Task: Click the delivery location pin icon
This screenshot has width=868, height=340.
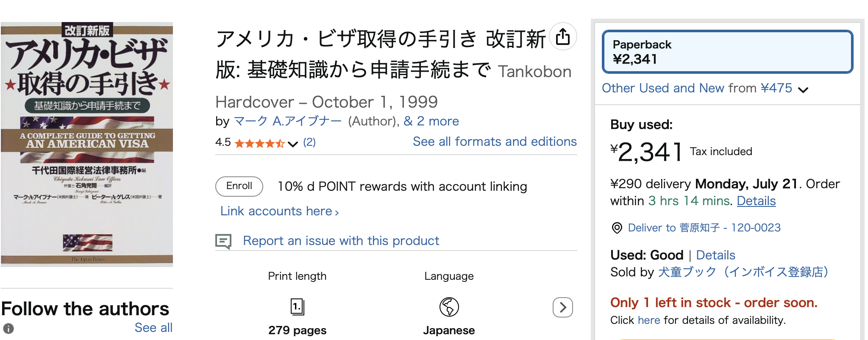Action: click(618, 228)
